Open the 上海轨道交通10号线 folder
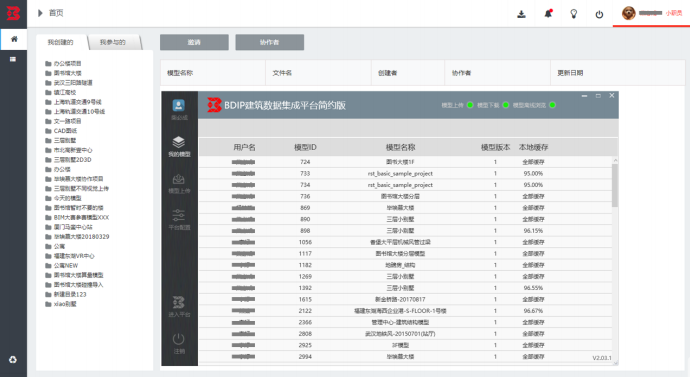This screenshot has width=690, height=377. click(x=75, y=112)
